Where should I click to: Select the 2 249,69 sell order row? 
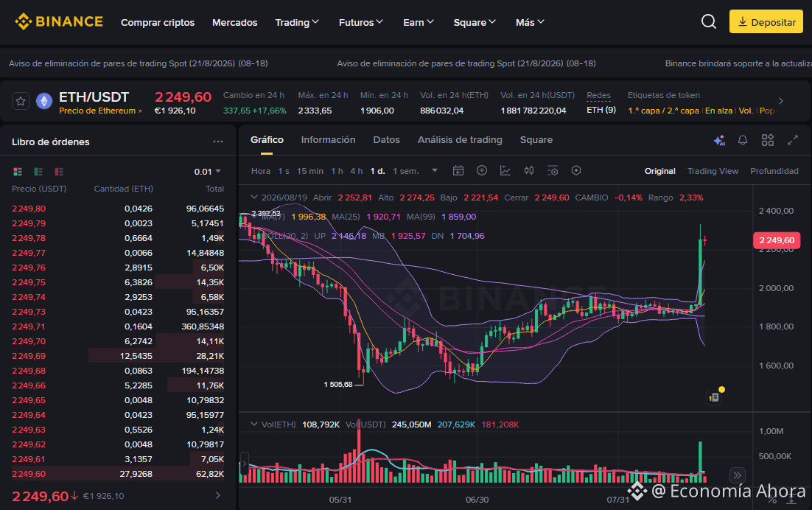[x=118, y=356]
